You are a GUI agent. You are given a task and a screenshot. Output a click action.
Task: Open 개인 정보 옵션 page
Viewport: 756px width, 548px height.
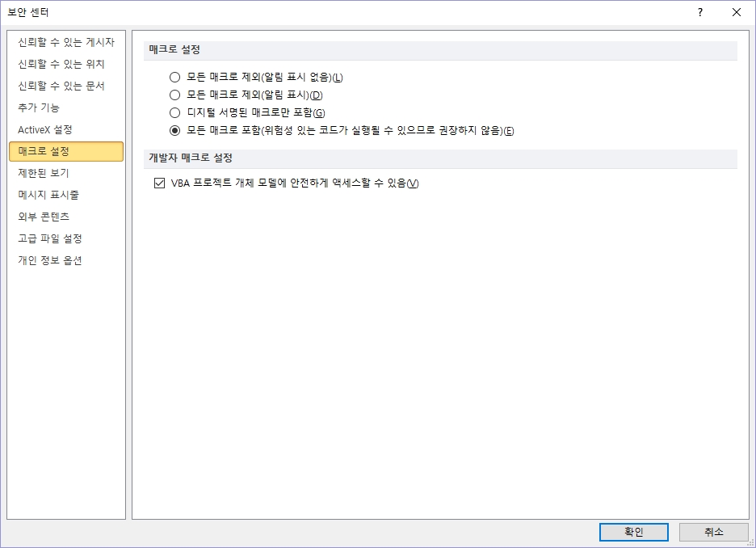click(x=66, y=260)
